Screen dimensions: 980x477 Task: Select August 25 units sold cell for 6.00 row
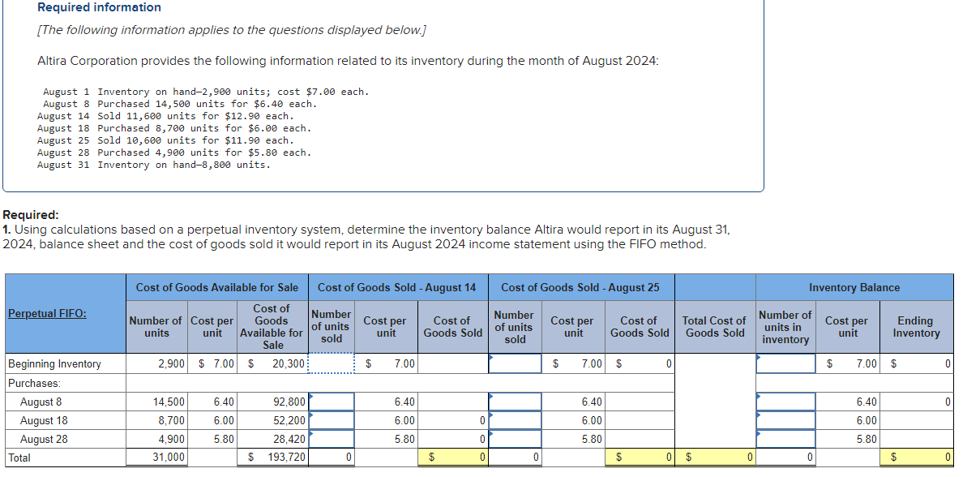click(513, 419)
